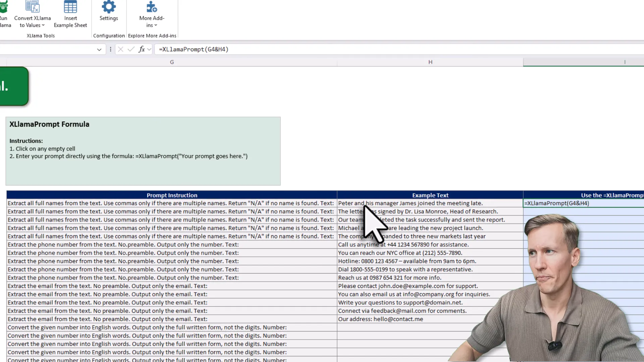Viewport: 644px width, 362px height.
Task: Click the Insert Example Sheet icon
Action: (70, 7)
